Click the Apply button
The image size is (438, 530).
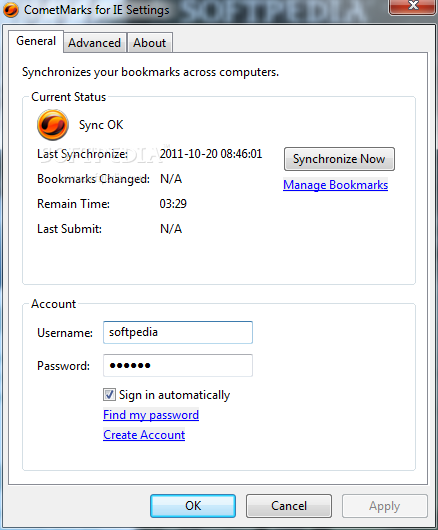point(385,506)
